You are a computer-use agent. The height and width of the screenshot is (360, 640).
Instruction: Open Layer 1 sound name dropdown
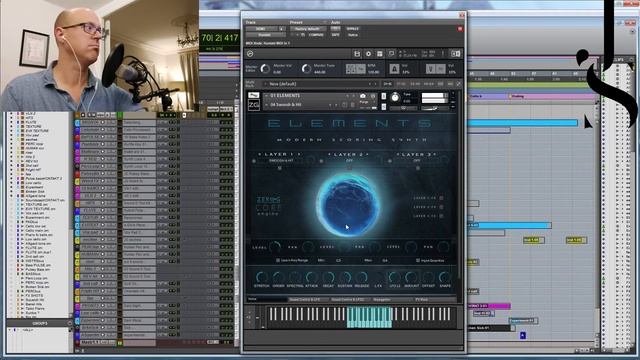click(x=281, y=161)
